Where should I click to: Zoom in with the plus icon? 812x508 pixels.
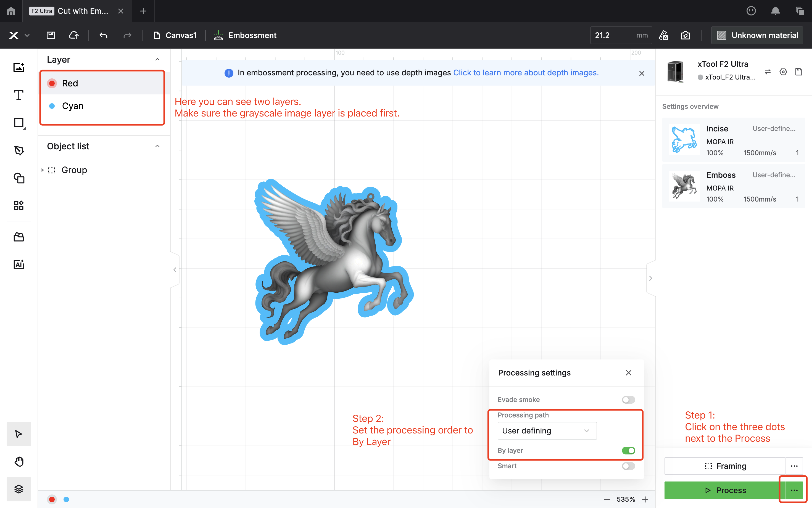645,499
